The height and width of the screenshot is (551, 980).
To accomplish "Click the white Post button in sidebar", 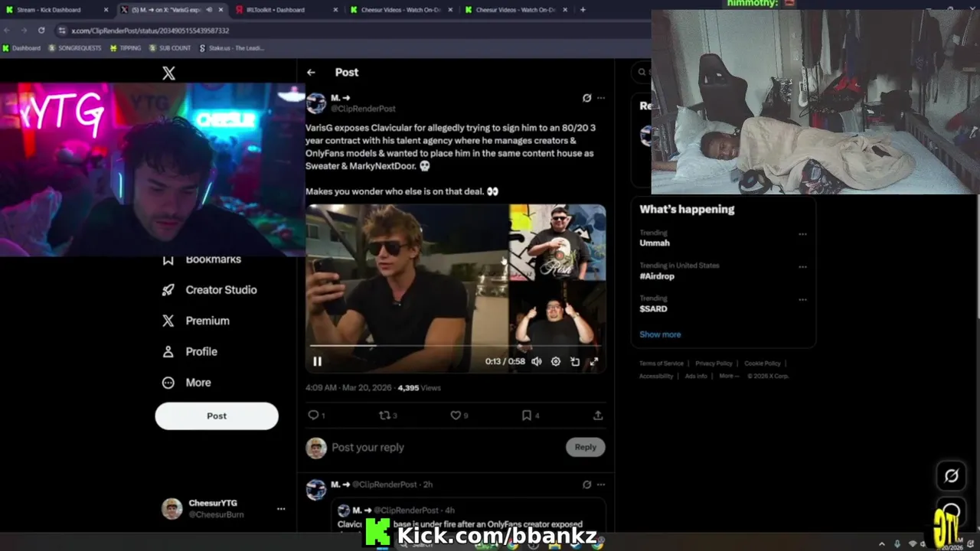I will 217,416.
